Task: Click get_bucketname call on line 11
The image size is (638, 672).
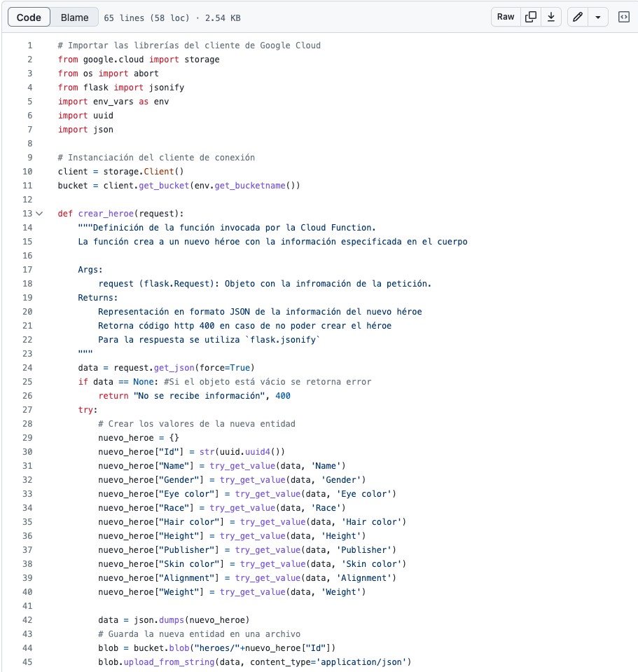Action: [250, 186]
